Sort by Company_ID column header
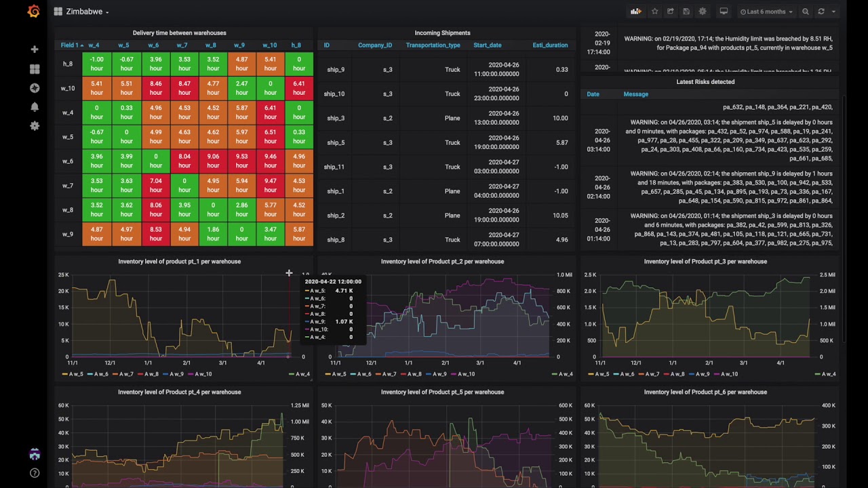Screen dimensions: 868x488 pyautogui.click(x=375, y=45)
